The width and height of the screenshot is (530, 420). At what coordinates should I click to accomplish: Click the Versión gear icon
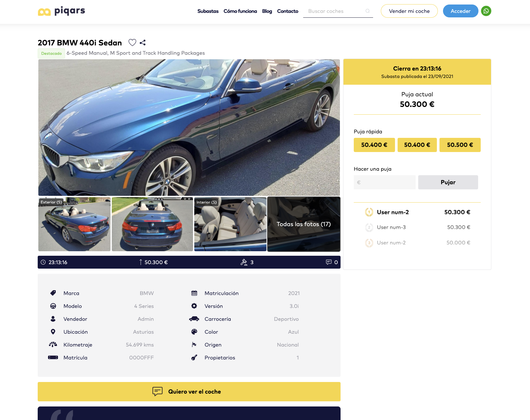(x=194, y=306)
